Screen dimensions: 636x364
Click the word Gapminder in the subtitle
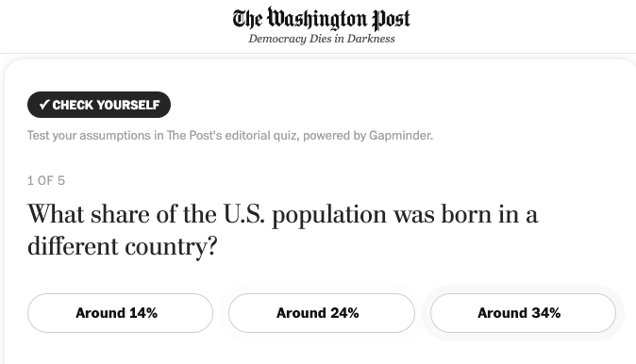click(401, 136)
